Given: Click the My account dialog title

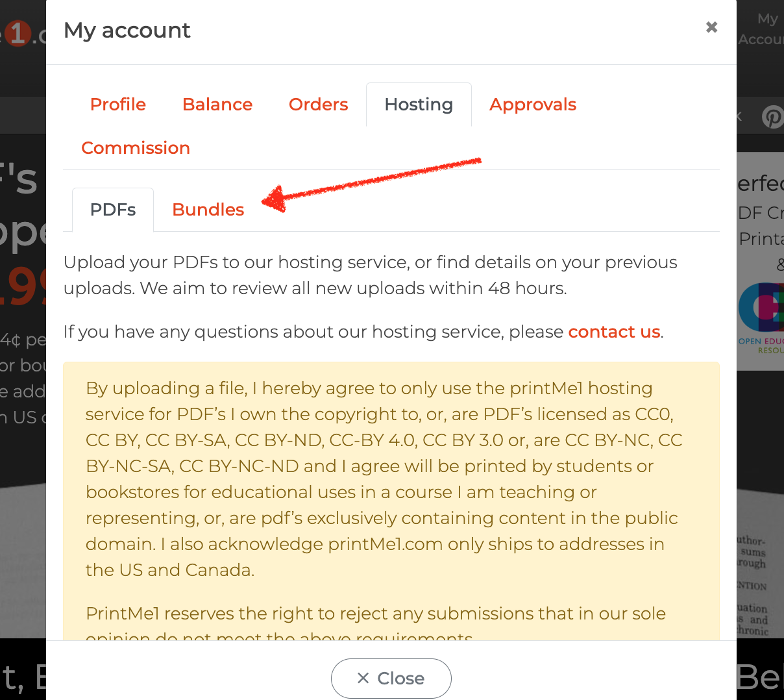Looking at the screenshot, I should (x=127, y=31).
